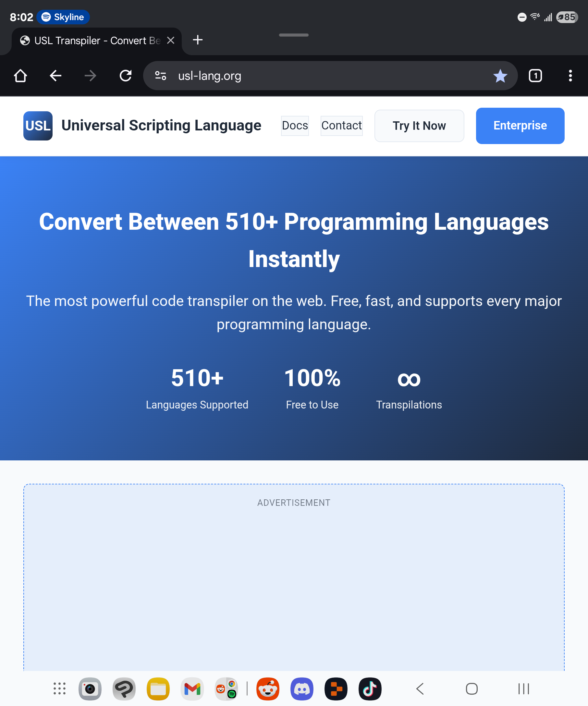Screen dimensions: 588x706
Task: Click the USL logo icon
Action: 38,126
